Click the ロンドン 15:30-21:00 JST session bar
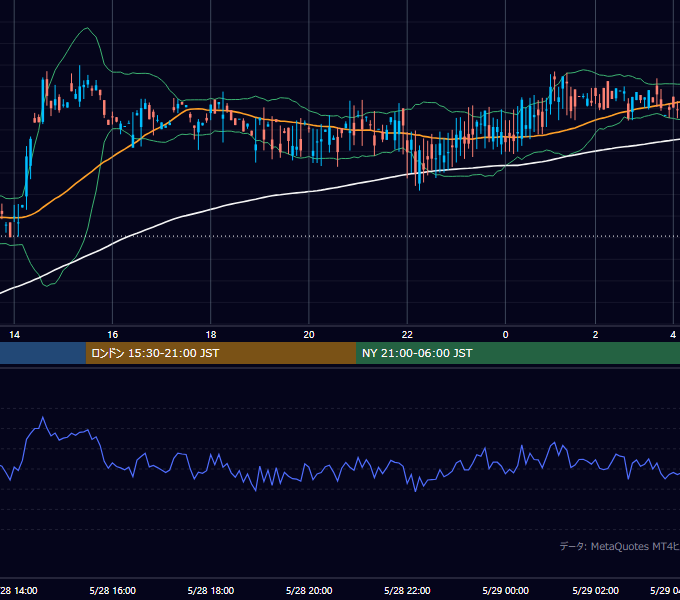This screenshot has height=600, width=680. click(x=221, y=353)
